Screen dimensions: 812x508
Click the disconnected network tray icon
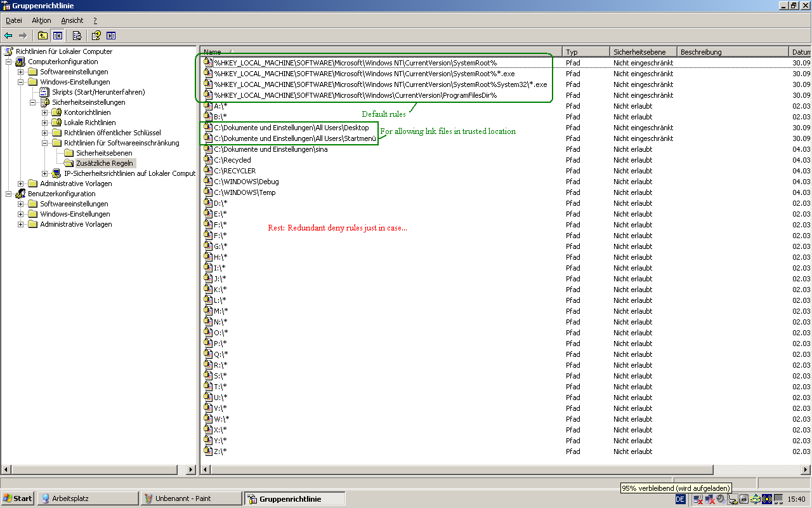click(x=709, y=499)
